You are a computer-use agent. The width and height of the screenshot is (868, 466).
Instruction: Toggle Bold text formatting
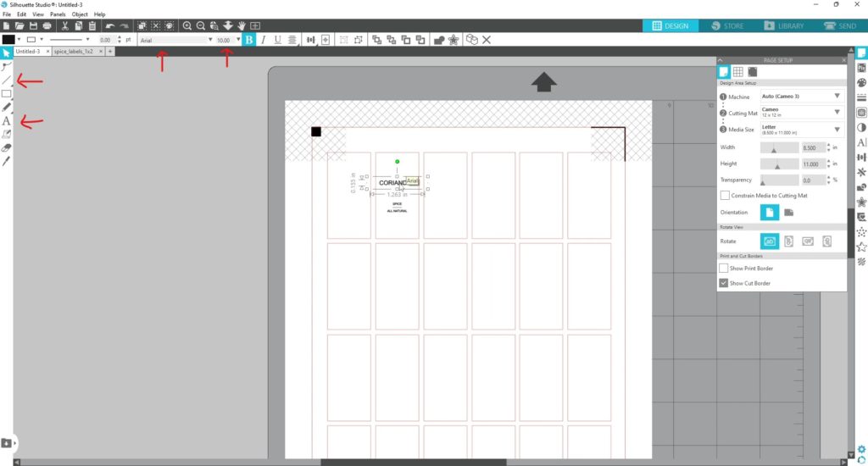(x=248, y=40)
